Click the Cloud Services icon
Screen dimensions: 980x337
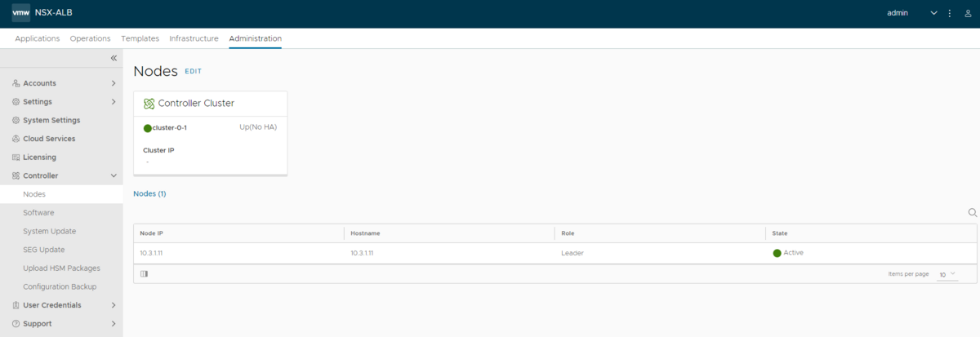[16, 139]
